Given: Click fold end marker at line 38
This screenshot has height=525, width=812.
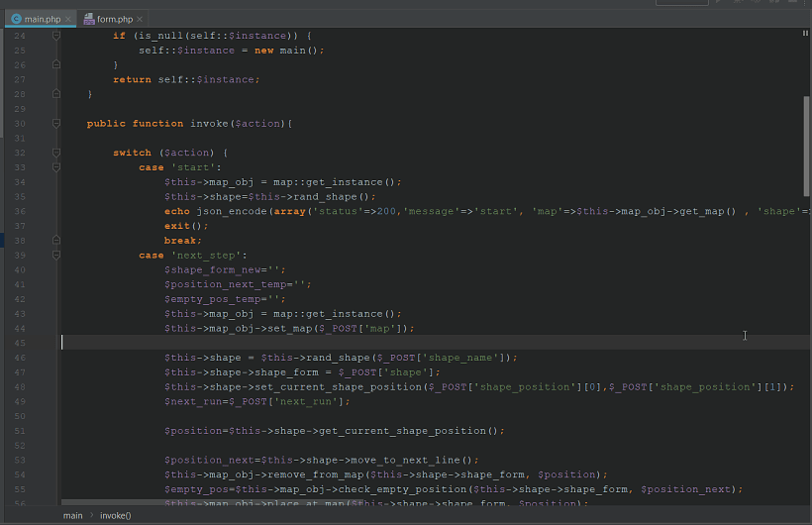Looking at the screenshot, I should pos(56,241).
